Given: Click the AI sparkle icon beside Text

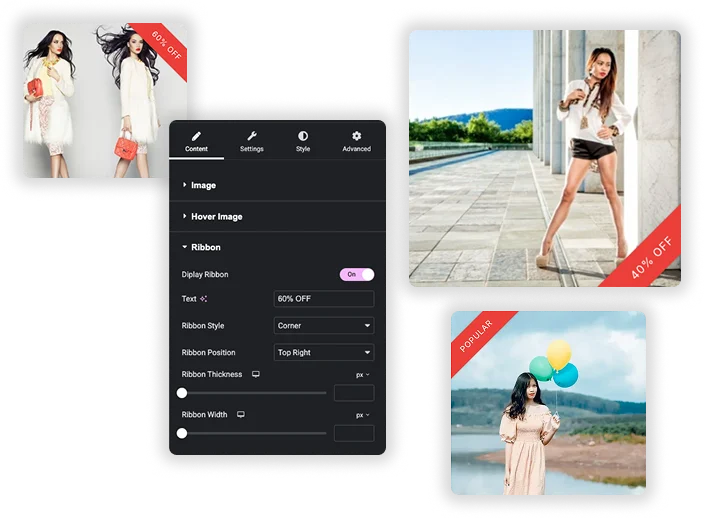Looking at the screenshot, I should [x=204, y=299].
